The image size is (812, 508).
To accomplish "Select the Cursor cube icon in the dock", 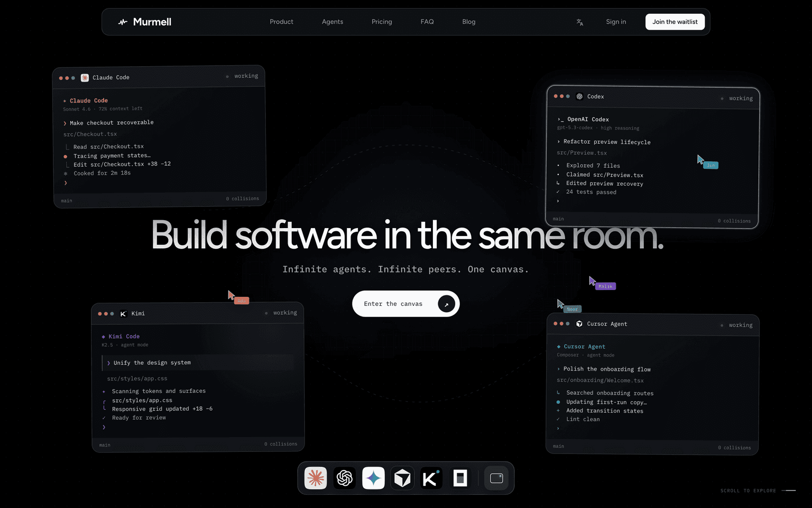I will pyautogui.click(x=402, y=478).
